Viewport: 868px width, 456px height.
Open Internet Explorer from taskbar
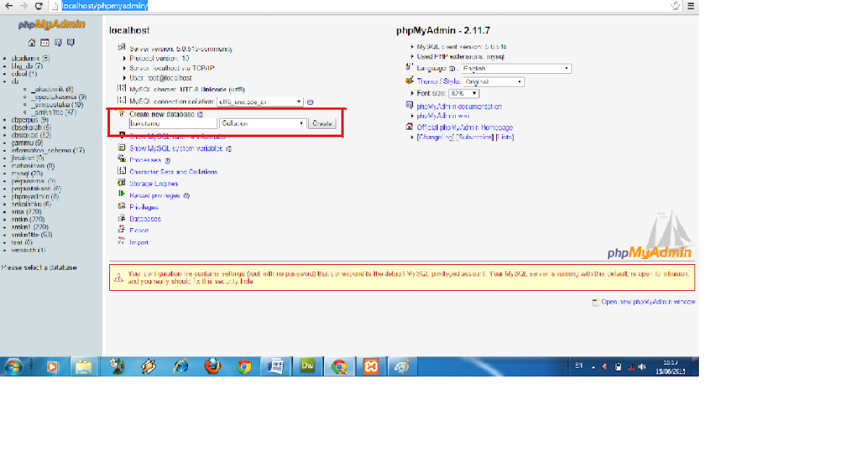point(179,366)
